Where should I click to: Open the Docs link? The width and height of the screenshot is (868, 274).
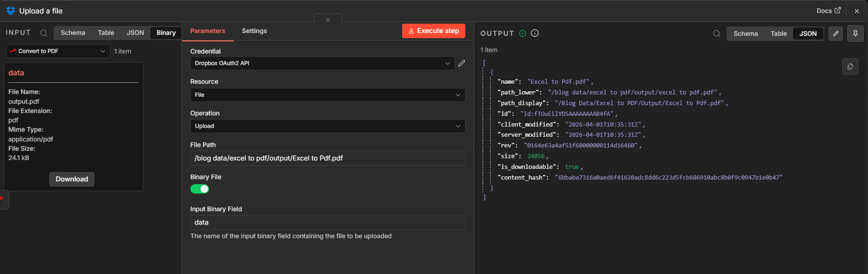coord(828,11)
